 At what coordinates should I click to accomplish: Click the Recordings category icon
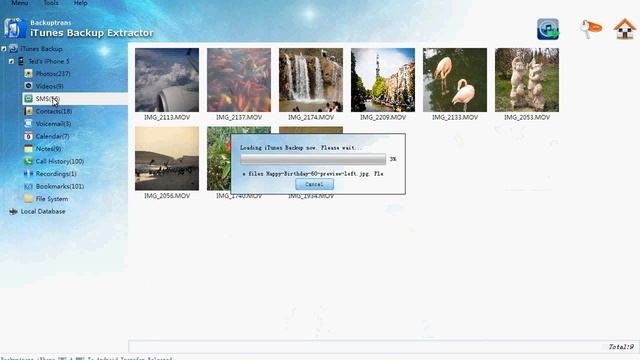click(x=28, y=173)
